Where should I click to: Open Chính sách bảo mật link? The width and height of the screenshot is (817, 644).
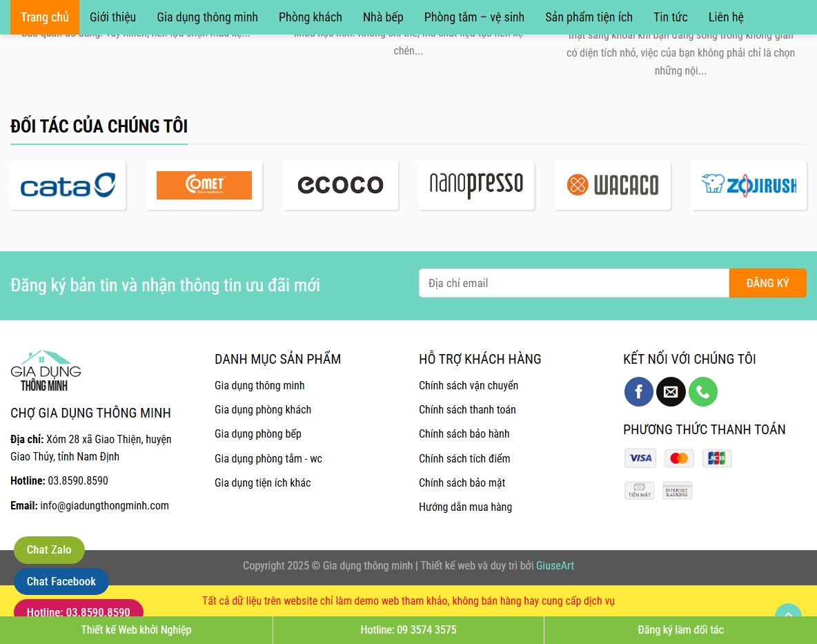click(x=462, y=483)
